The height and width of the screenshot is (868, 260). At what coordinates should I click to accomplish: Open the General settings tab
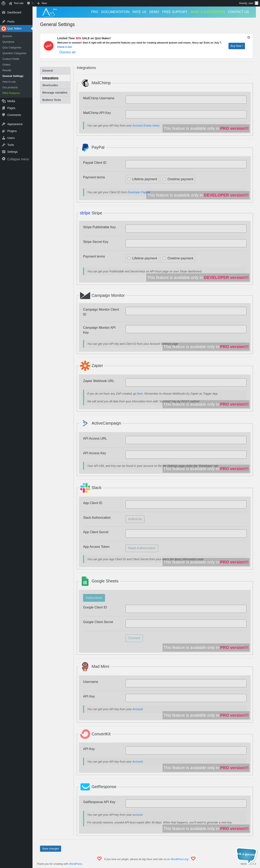(55, 70)
